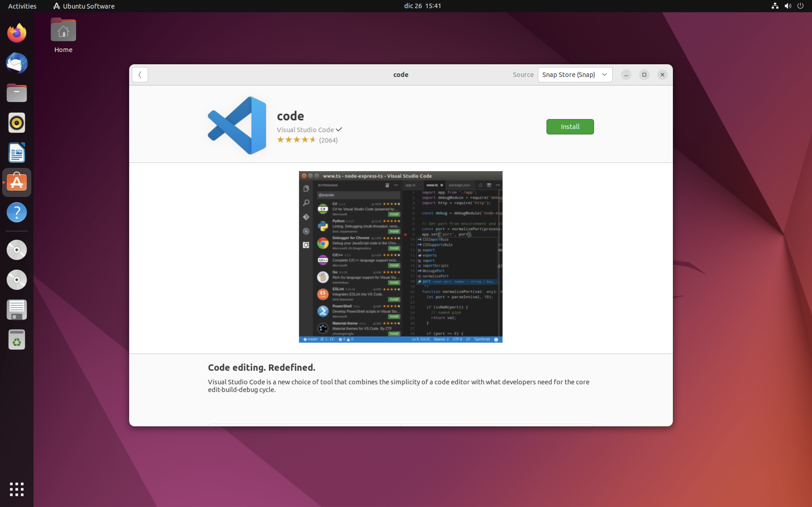Open Firefox from the dock
This screenshot has width=812, height=507.
(x=17, y=33)
